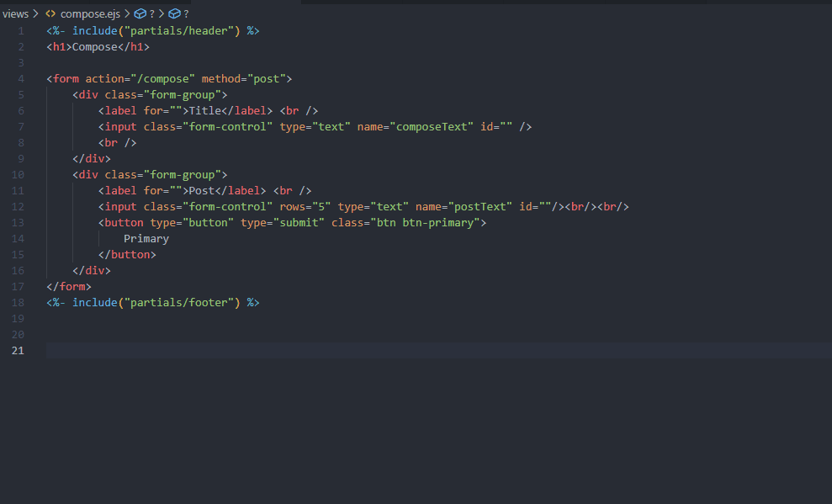Click "form-group" class on line 10

(x=182, y=174)
